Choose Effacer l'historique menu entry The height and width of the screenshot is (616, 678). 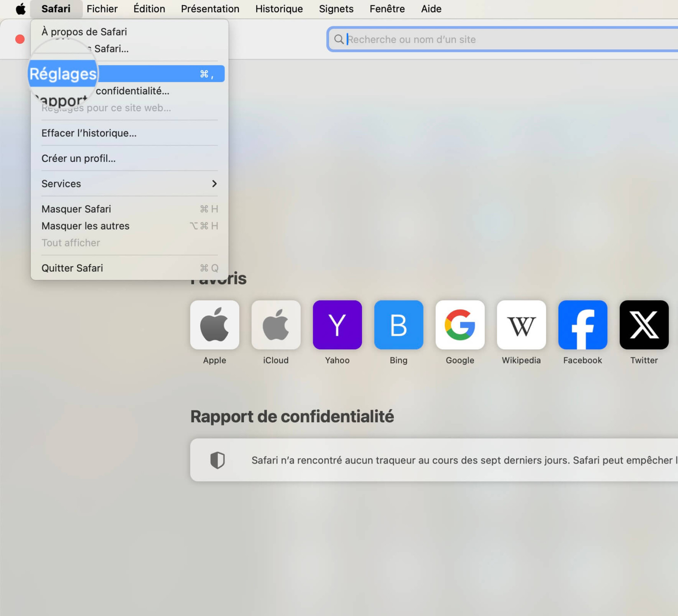pos(89,133)
